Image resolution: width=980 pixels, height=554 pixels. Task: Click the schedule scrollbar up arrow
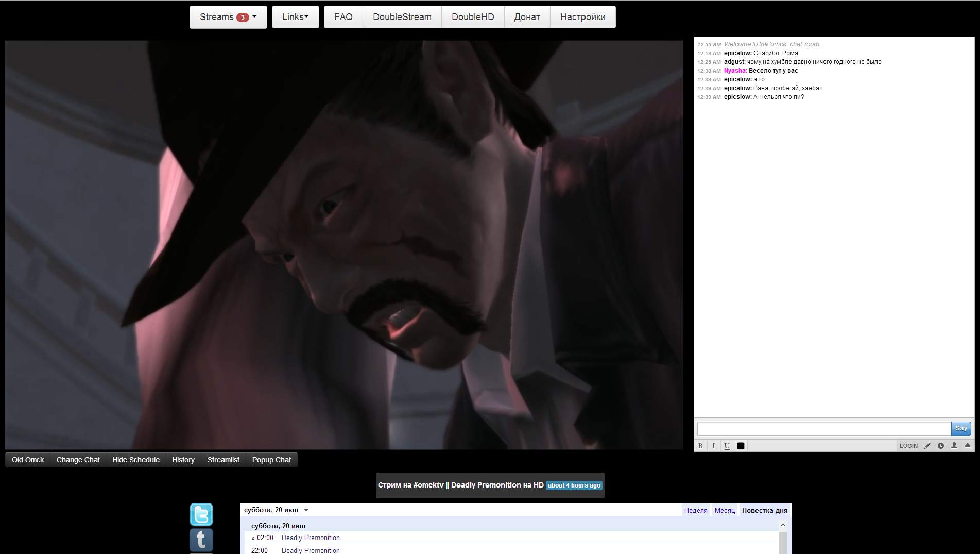pyautogui.click(x=783, y=525)
